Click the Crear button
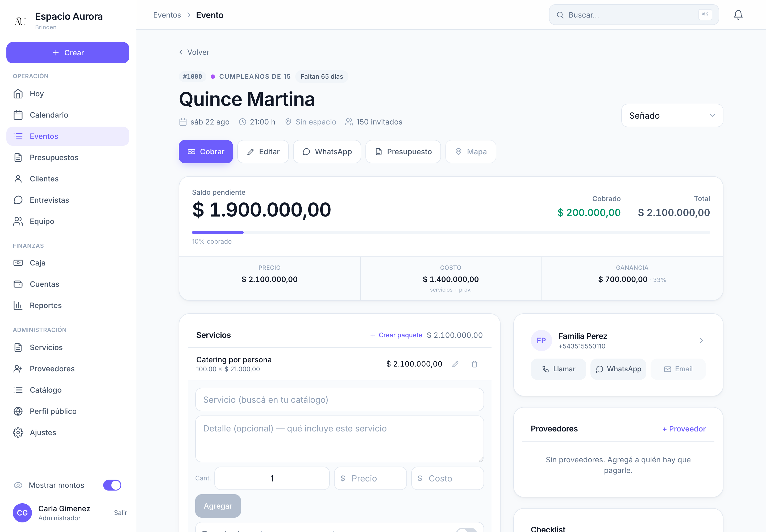The image size is (766, 532). point(68,53)
